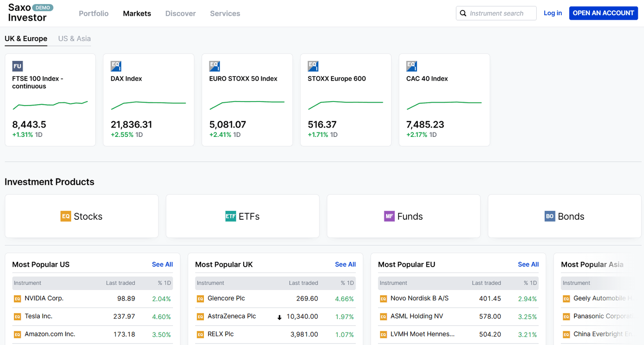Focus the Instrument search field

[x=496, y=13]
